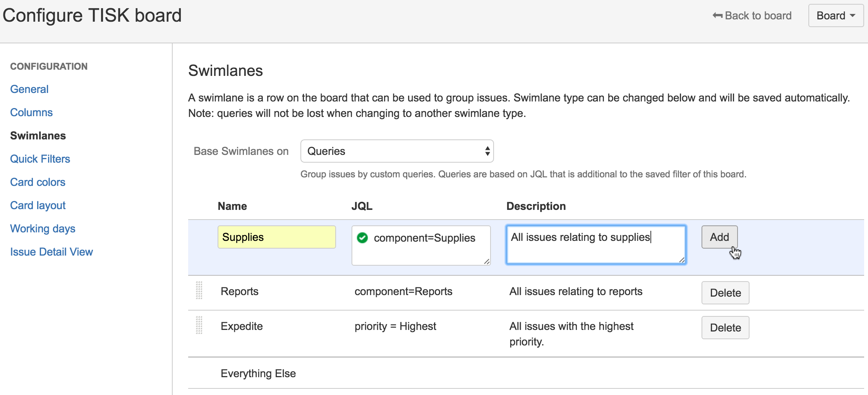Delete the Reports swimlane
Image resolution: width=868 pixels, height=395 pixels.
(726, 293)
